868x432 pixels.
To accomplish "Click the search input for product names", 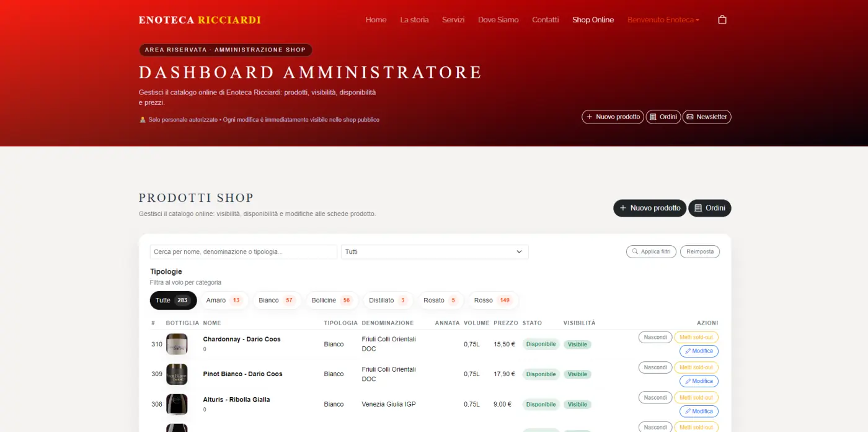I will coord(242,251).
